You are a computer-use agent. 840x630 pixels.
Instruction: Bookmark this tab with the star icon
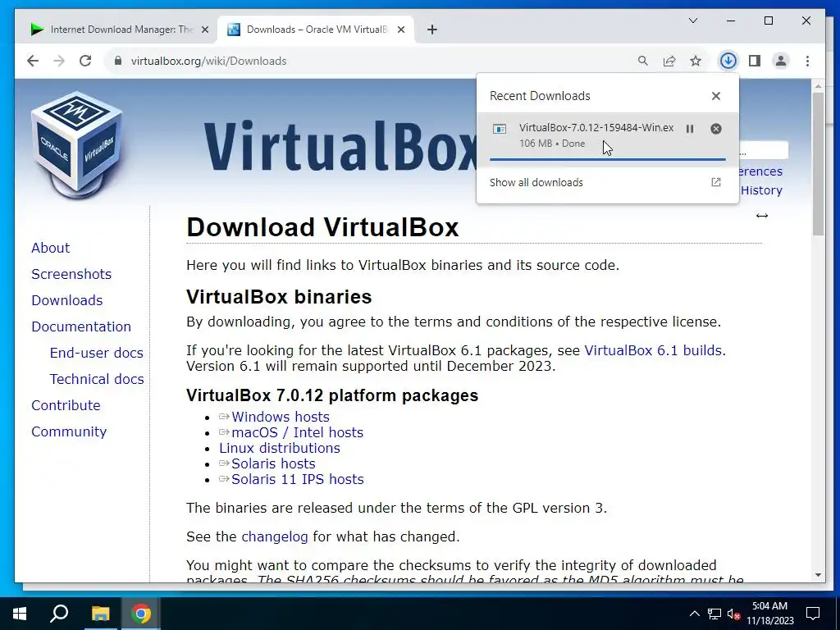coord(696,61)
